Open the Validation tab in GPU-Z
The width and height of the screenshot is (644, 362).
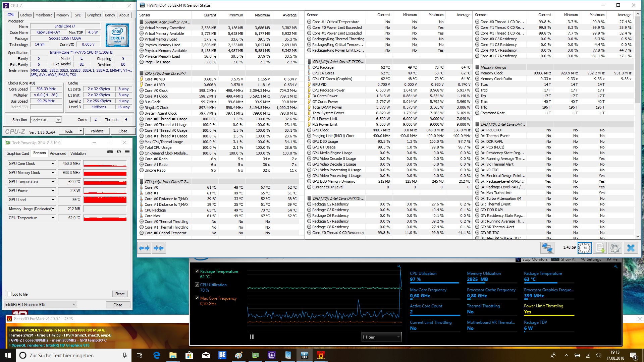point(78,154)
